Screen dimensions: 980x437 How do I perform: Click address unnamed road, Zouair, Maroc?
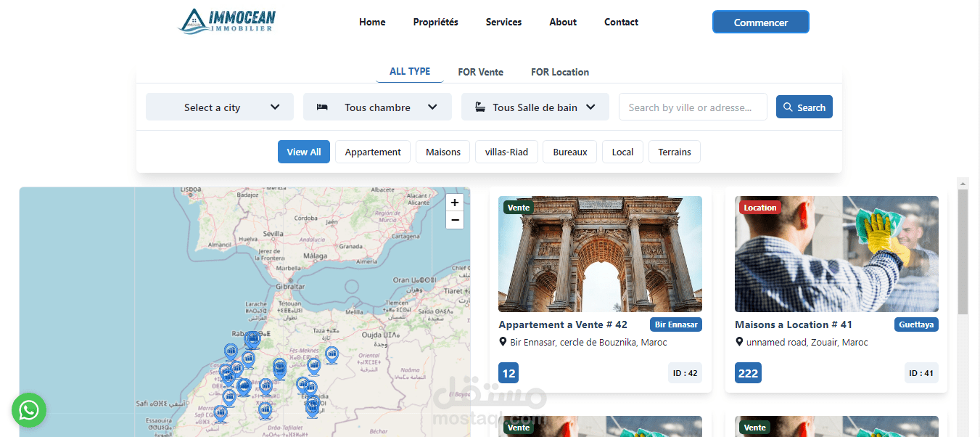(x=807, y=342)
